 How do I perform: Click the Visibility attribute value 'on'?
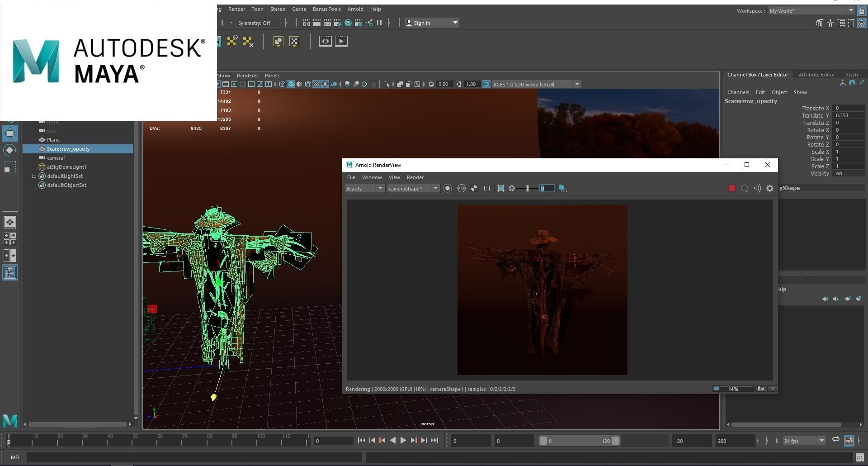pos(849,173)
